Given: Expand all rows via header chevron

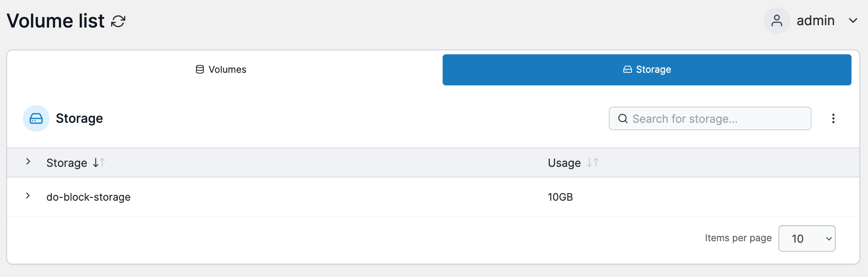Looking at the screenshot, I should click(x=28, y=161).
